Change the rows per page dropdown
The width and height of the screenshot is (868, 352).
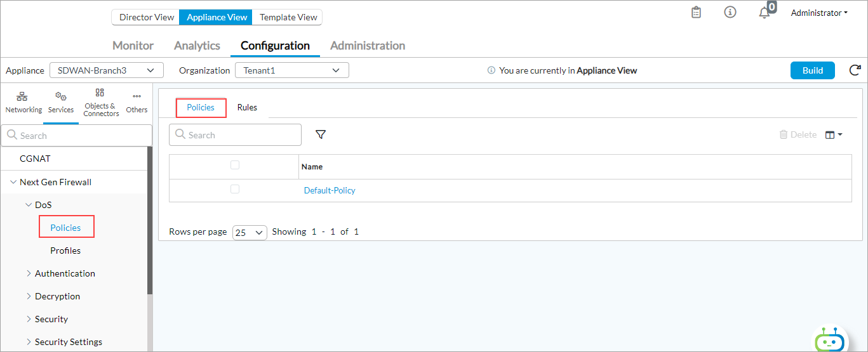click(x=250, y=232)
